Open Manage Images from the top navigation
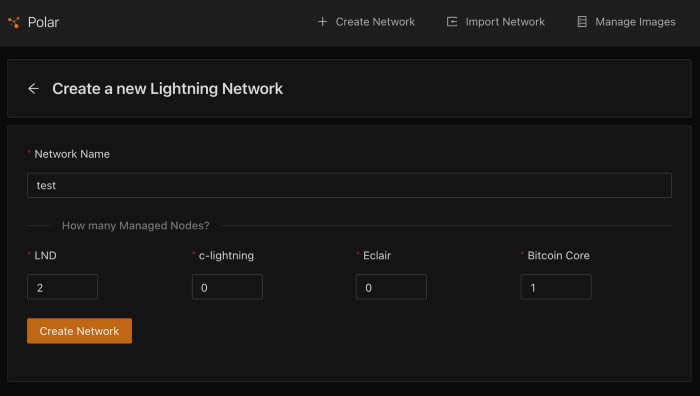The width and height of the screenshot is (700, 396). [626, 21]
